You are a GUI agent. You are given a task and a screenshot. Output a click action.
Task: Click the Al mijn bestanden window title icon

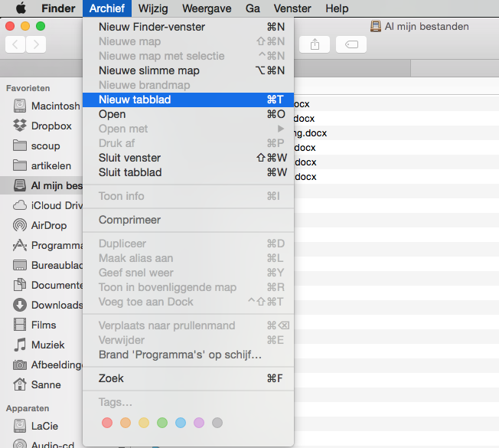tap(376, 27)
